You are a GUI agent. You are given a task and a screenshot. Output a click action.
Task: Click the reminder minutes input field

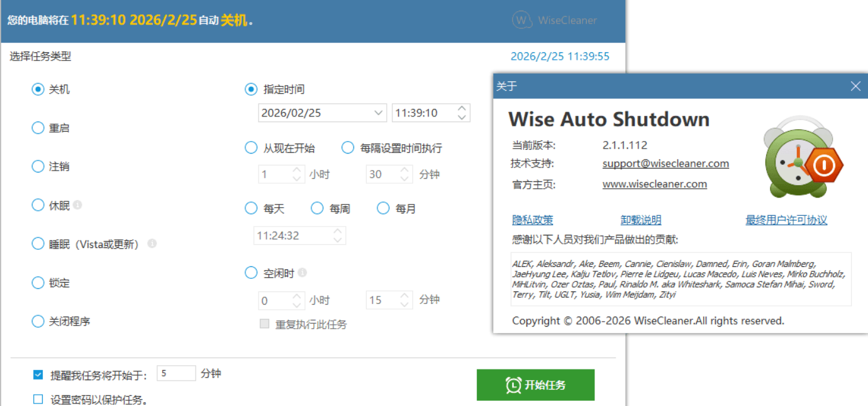(x=176, y=373)
